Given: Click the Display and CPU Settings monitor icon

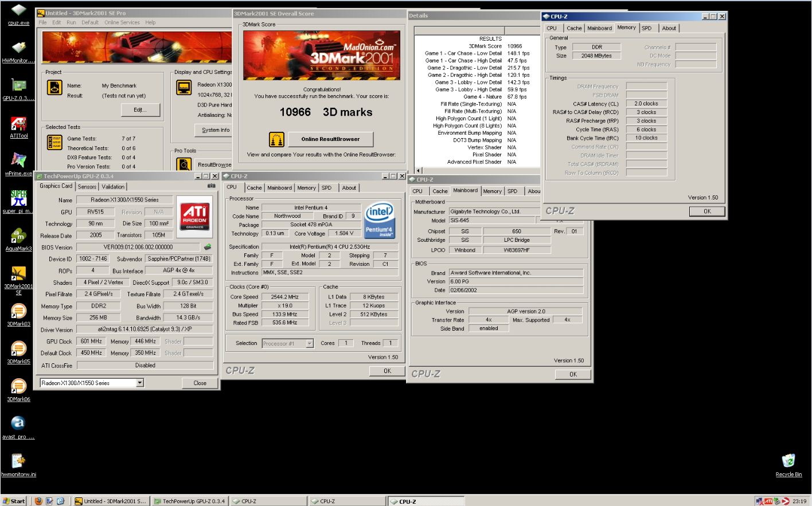Looking at the screenshot, I should 184,88.
